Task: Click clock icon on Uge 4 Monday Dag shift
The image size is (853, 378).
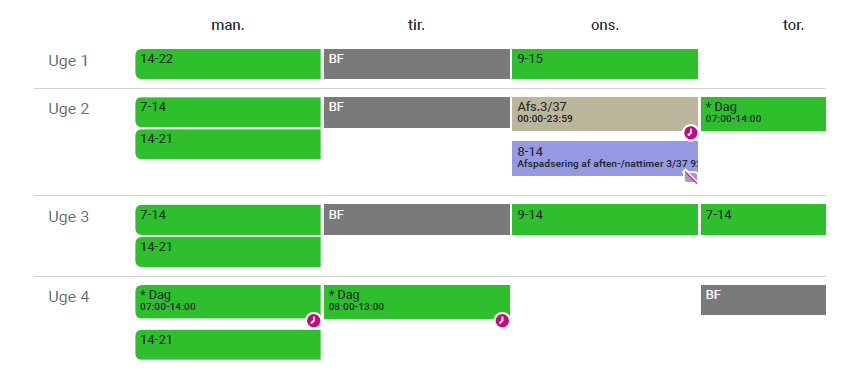Action: coord(313,320)
